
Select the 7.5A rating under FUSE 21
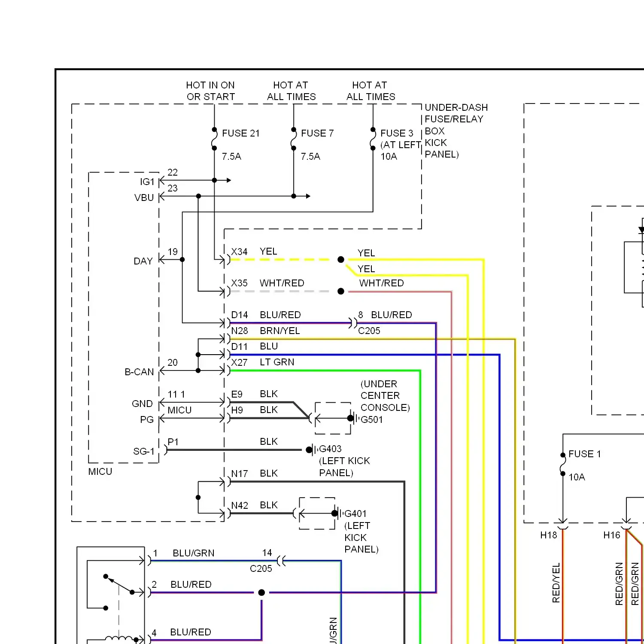tap(231, 157)
